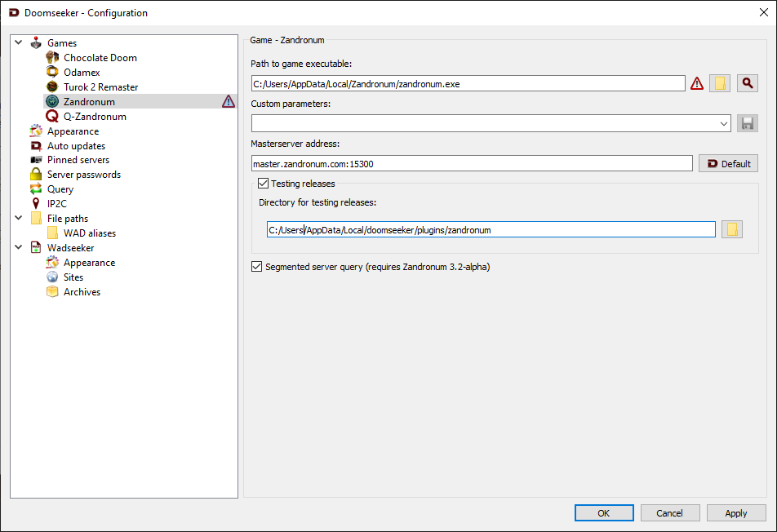Click the Apply button
777x532 pixels.
point(736,513)
